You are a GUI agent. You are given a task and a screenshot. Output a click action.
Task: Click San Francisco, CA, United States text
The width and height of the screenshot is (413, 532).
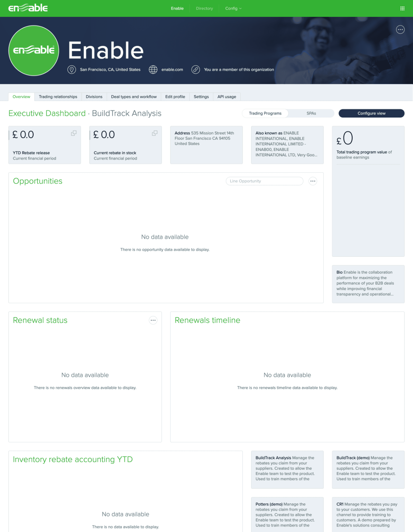(x=110, y=70)
